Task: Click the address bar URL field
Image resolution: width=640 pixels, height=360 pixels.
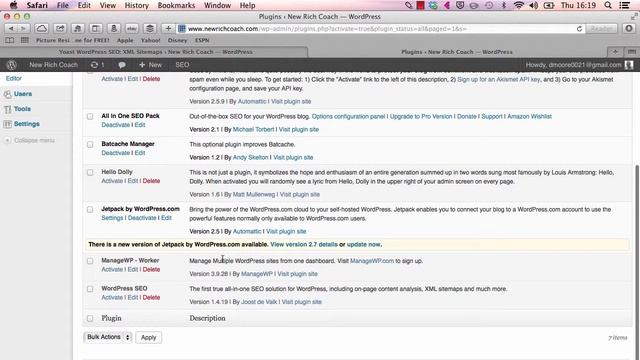Action: (376, 29)
